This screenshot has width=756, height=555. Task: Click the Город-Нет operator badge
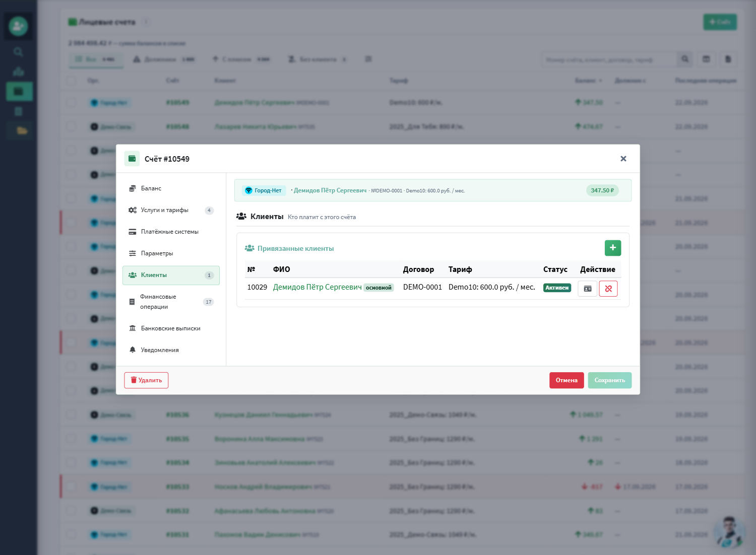click(264, 190)
